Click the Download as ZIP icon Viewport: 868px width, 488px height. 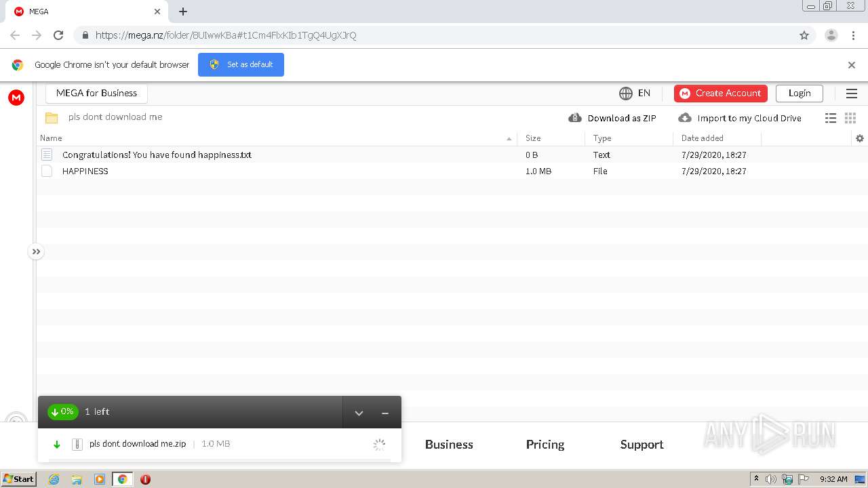575,117
